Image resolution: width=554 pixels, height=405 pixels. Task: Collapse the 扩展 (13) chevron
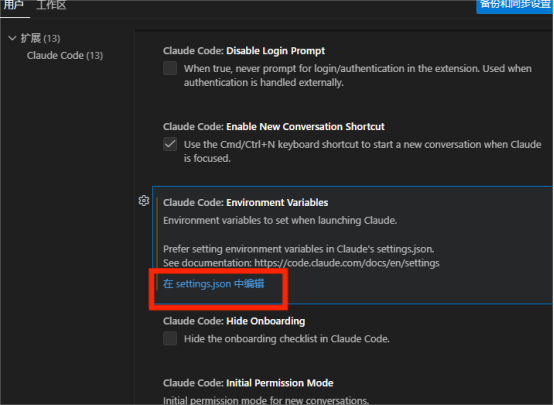(x=12, y=38)
